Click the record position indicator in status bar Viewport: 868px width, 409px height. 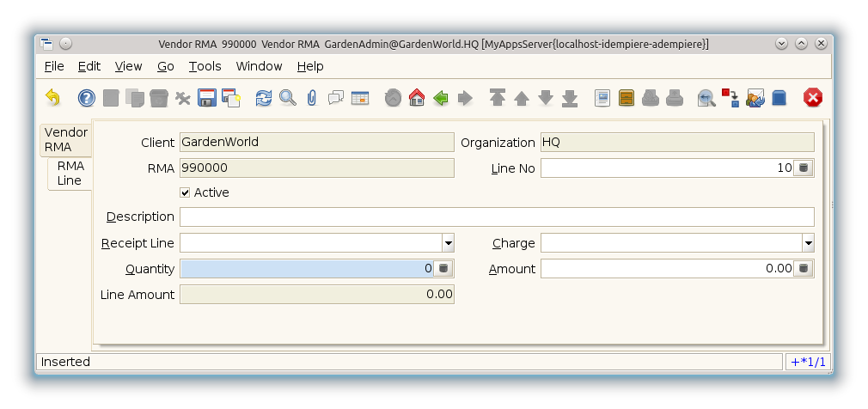point(808,362)
